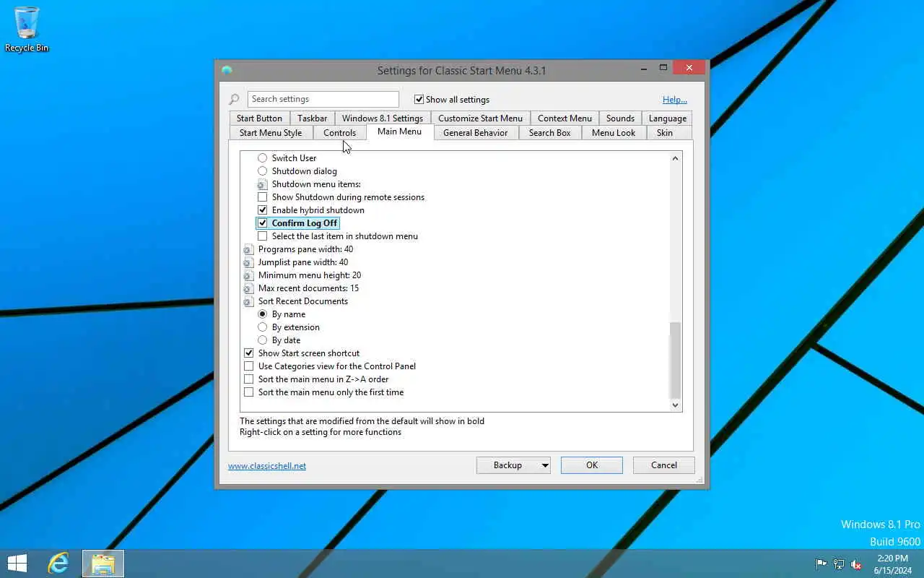Open the Language tab
Image resolution: width=924 pixels, height=578 pixels.
click(668, 118)
